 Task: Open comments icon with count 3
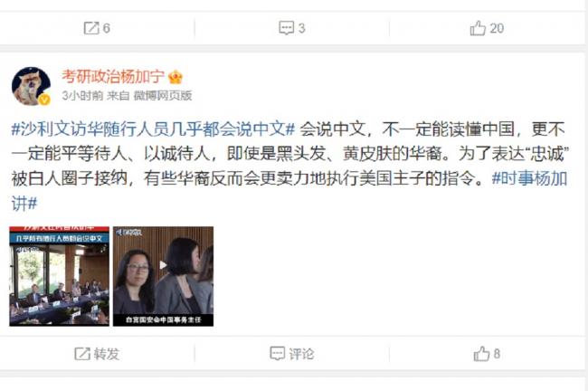(287, 28)
